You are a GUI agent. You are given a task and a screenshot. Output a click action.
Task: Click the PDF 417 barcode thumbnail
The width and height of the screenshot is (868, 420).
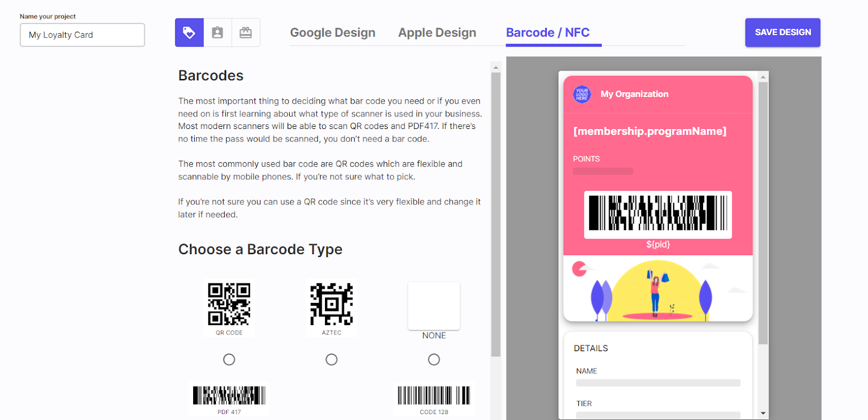[x=229, y=399]
